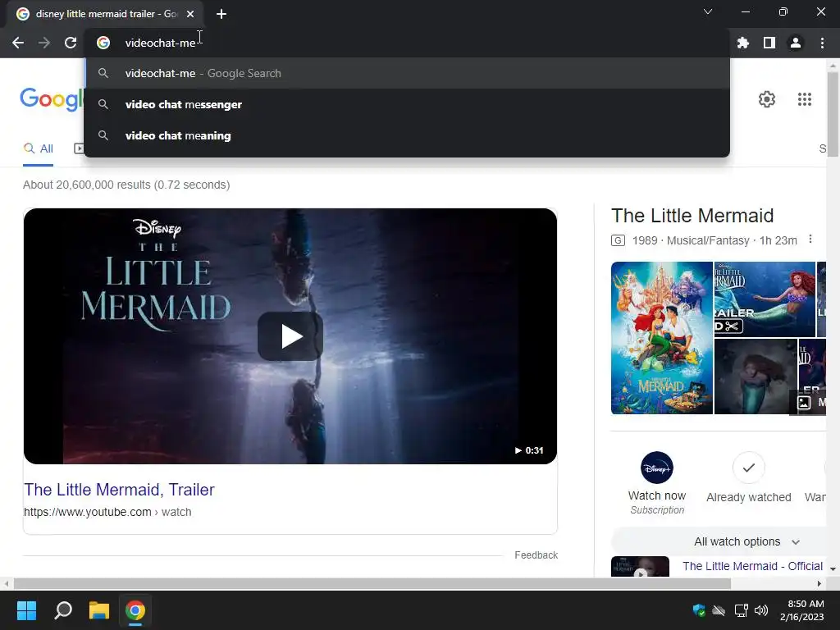
Task: Open the Chrome three-dot menu
Action: [822, 43]
